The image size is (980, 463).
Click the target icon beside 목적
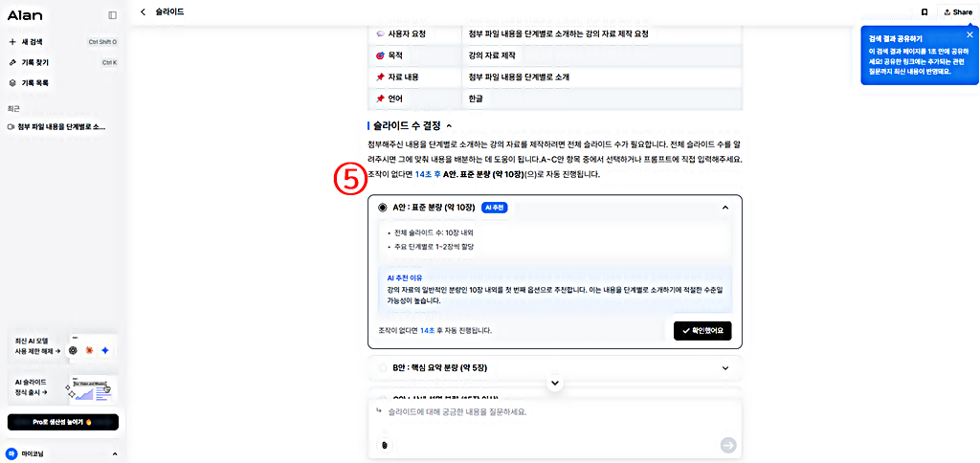[380, 55]
